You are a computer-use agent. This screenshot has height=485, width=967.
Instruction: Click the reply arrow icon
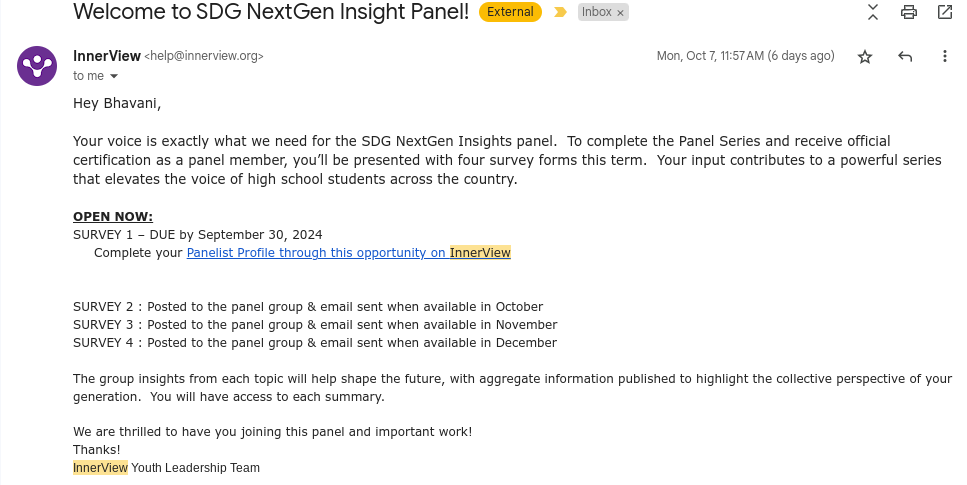[x=905, y=57]
